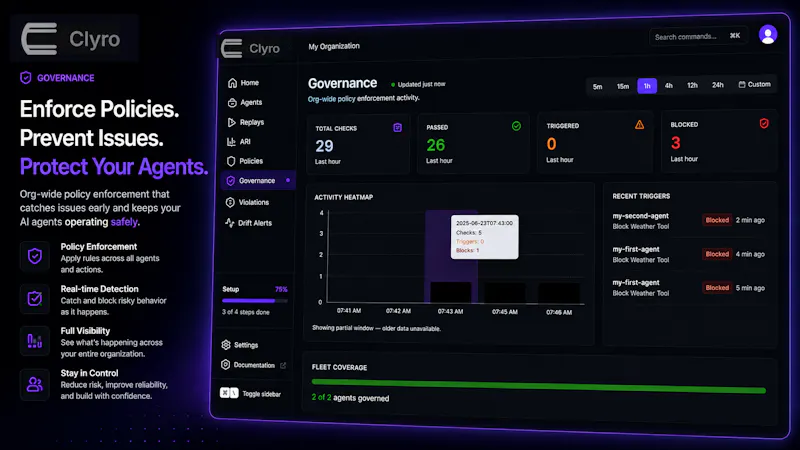Click the Settings gear icon
The height and width of the screenshot is (450, 800).
coord(226,345)
